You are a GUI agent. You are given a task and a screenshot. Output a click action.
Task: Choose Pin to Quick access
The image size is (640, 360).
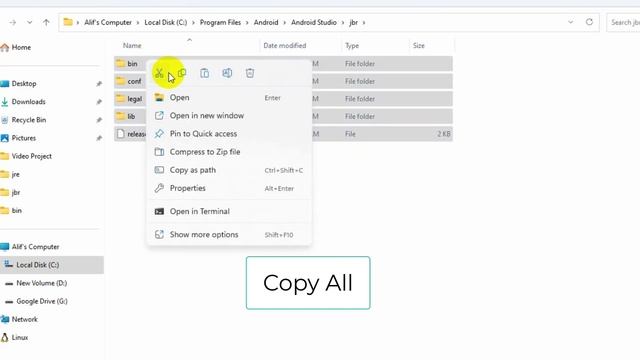tap(229, 134)
